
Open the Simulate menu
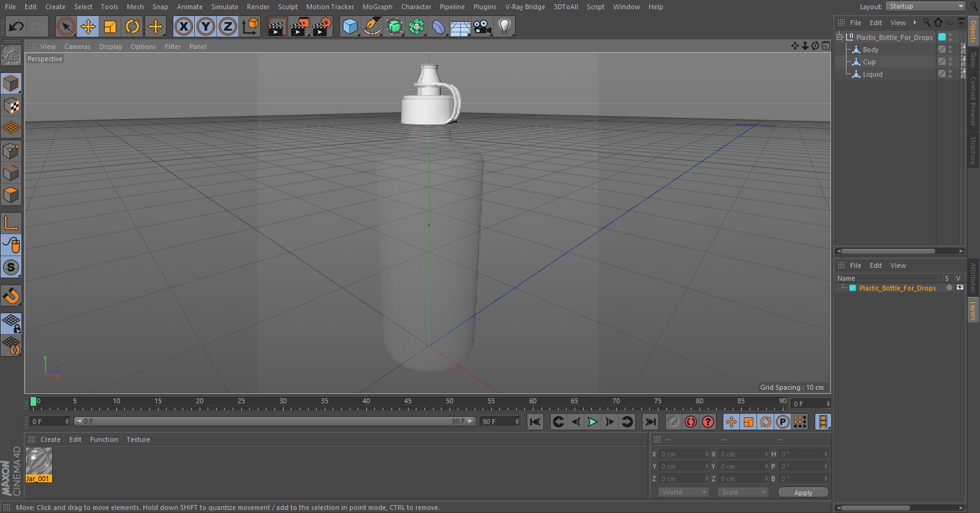click(225, 7)
